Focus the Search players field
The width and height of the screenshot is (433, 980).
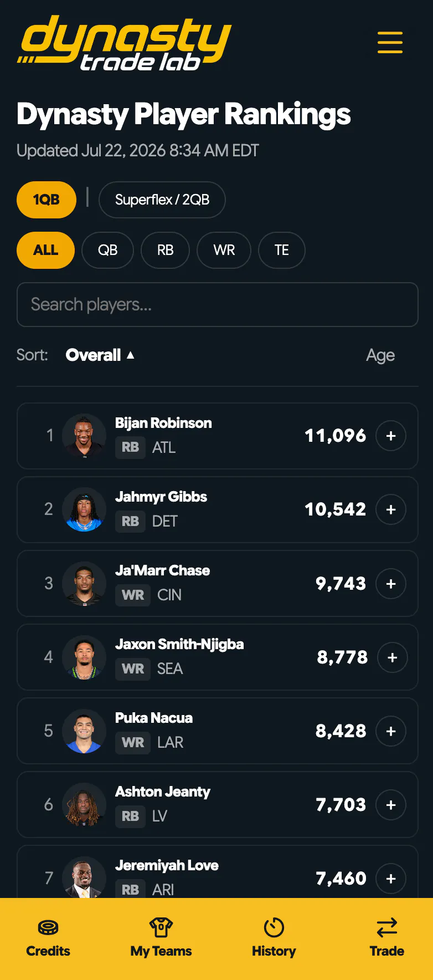tap(217, 304)
